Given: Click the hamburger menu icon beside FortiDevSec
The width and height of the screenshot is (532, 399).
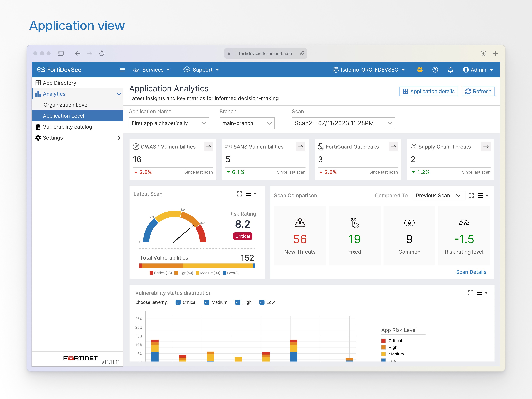Looking at the screenshot, I should coord(122,70).
